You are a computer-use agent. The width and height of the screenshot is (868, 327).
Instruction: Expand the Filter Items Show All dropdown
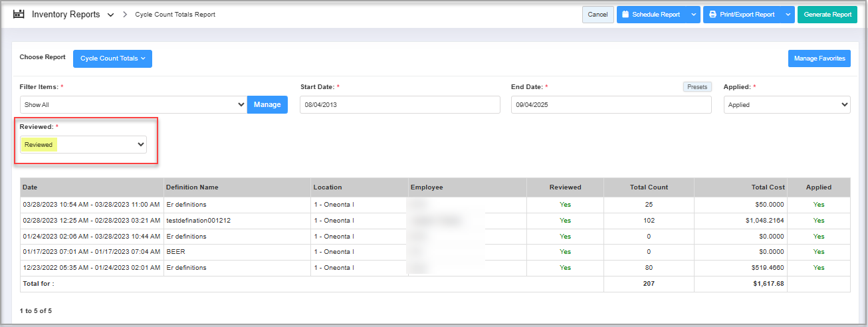coord(133,105)
